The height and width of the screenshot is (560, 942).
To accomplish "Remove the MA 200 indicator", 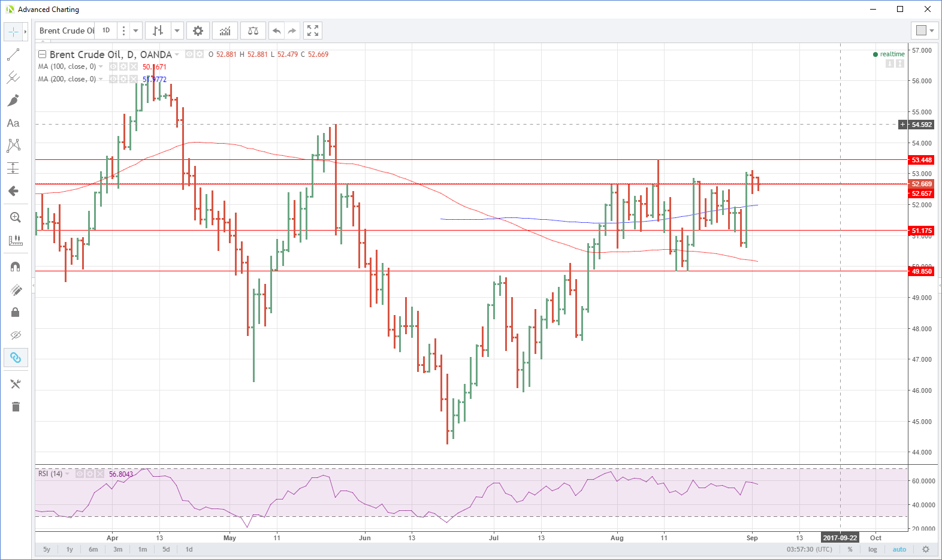I will coord(134,79).
